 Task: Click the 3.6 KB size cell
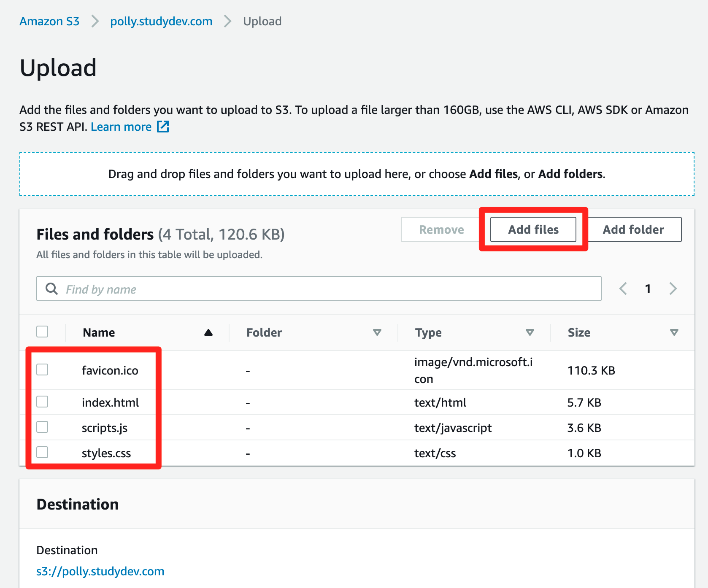[584, 428]
